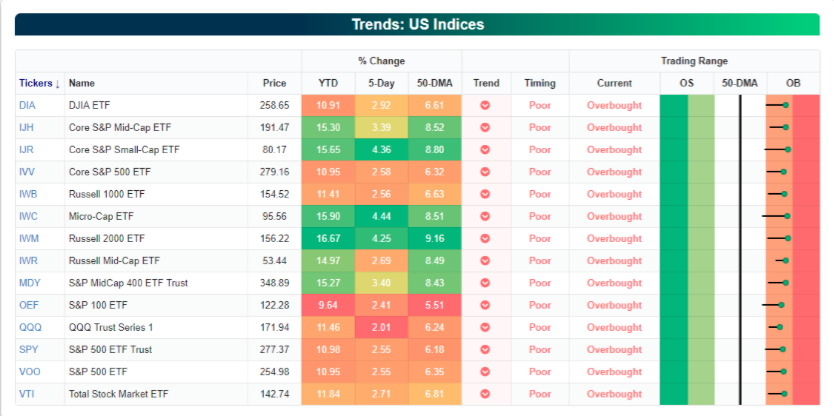This screenshot has width=834, height=416.
Task: Click the Overbought label in the IVV row
Action: pyautogui.click(x=614, y=172)
